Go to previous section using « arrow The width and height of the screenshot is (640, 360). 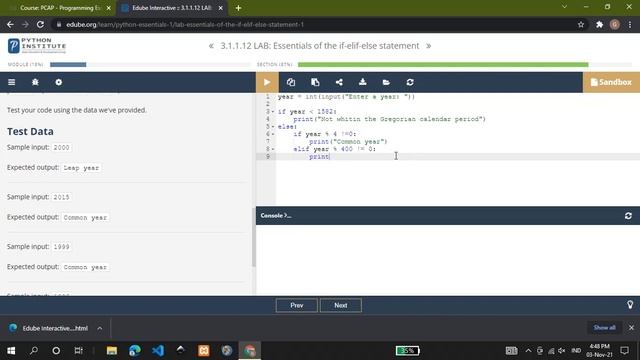coord(211,46)
